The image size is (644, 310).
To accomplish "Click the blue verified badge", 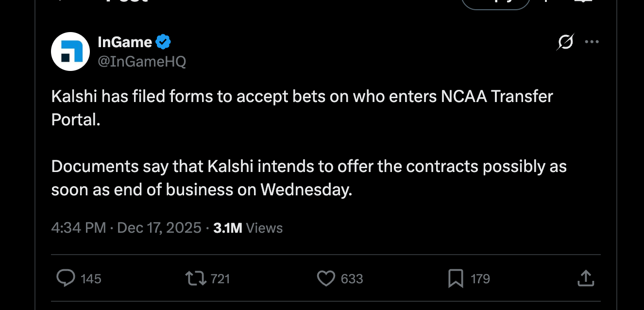I will (x=163, y=42).
